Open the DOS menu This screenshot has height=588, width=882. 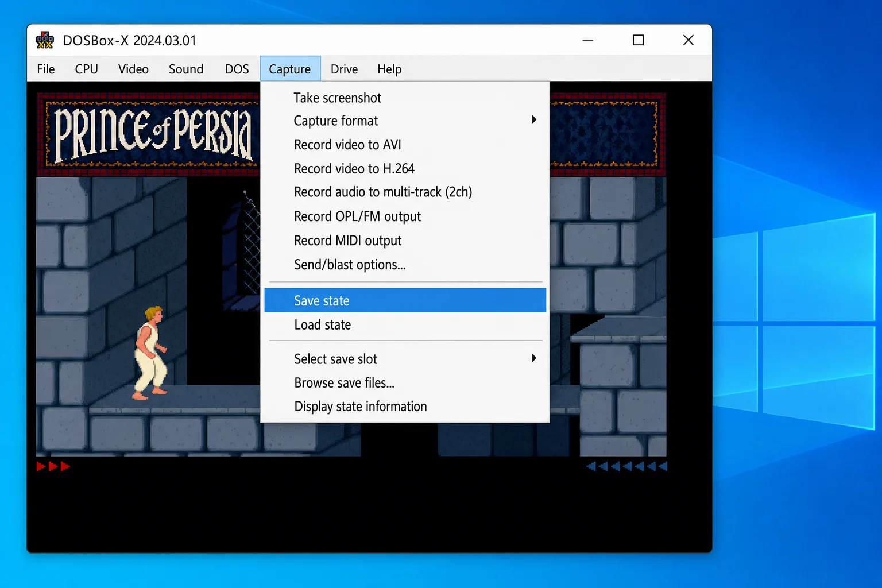(x=237, y=69)
